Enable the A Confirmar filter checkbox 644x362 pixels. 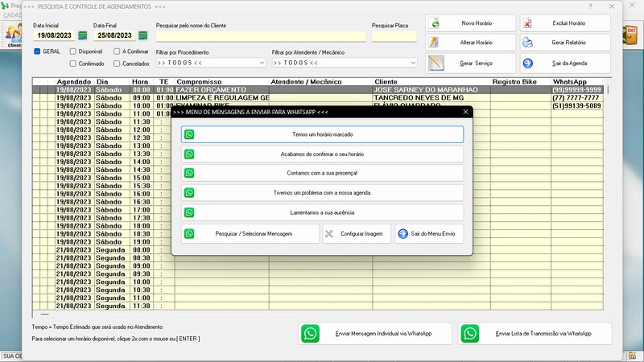[x=117, y=51]
